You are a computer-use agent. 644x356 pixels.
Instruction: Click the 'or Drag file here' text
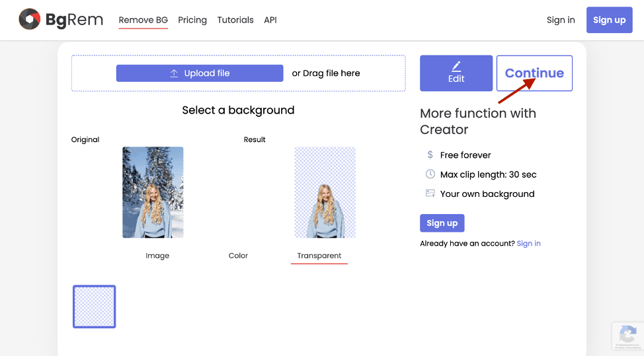(x=326, y=73)
